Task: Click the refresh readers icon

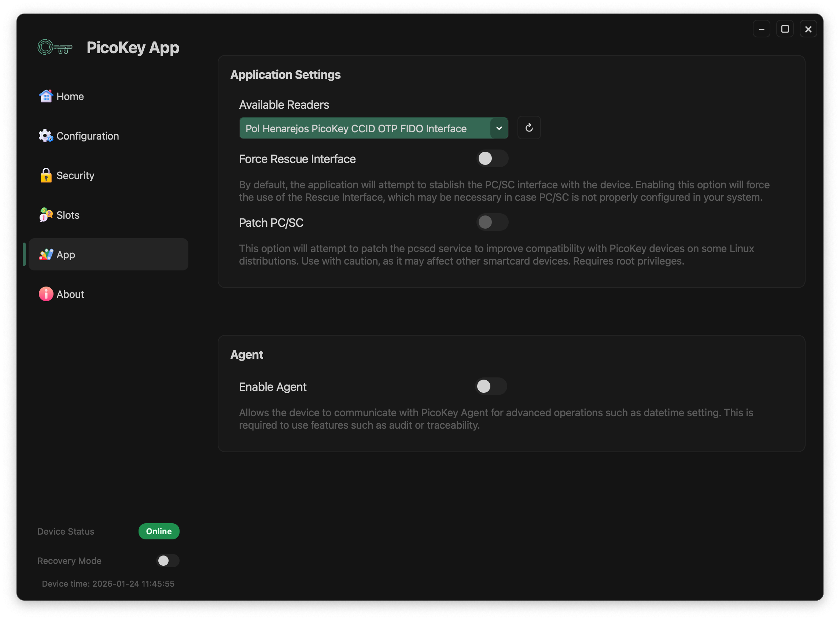Action: coord(529,128)
